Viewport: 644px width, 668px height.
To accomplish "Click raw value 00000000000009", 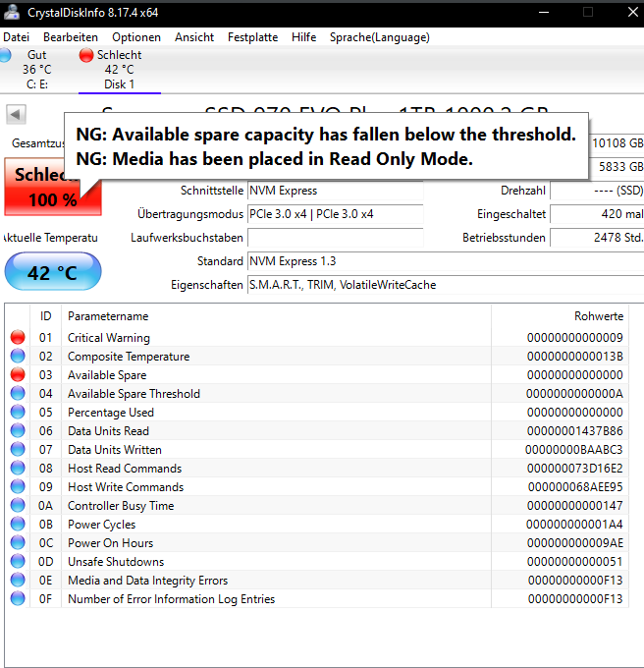I will pyautogui.click(x=574, y=338).
